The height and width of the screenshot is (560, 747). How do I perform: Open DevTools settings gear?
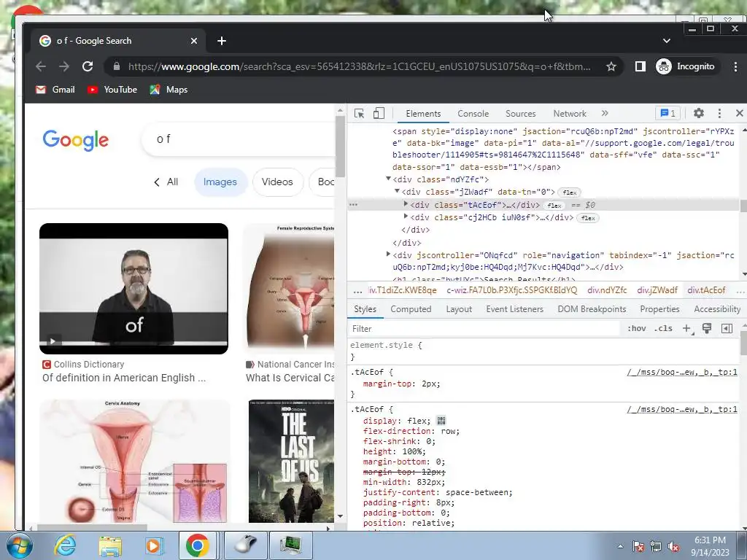click(x=698, y=113)
